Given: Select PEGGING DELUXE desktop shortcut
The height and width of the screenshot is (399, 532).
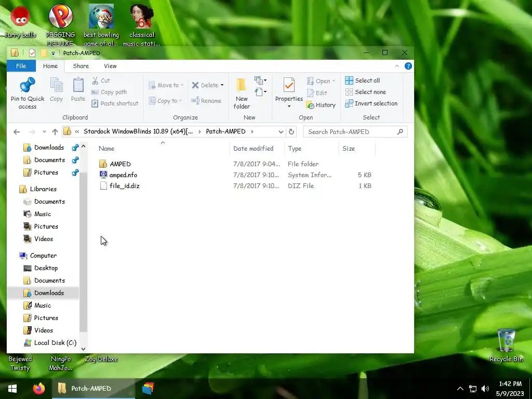Looking at the screenshot, I should pos(60,25).
